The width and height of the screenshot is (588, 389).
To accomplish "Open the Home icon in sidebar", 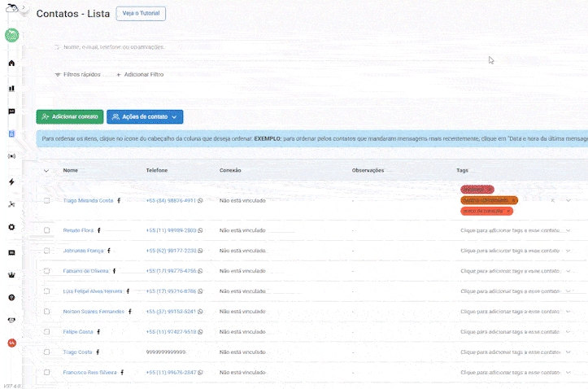I will coord(11,63).
